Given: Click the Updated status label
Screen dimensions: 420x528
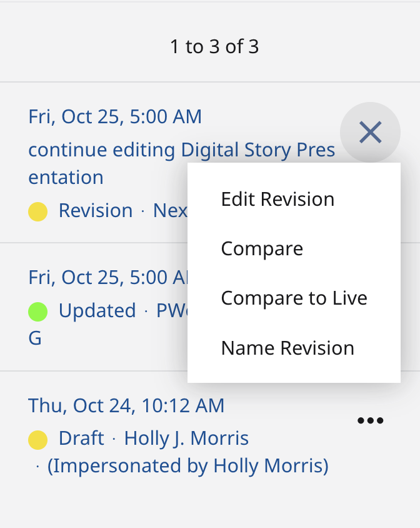Looking at the screenshot, I should coord(97,310).
